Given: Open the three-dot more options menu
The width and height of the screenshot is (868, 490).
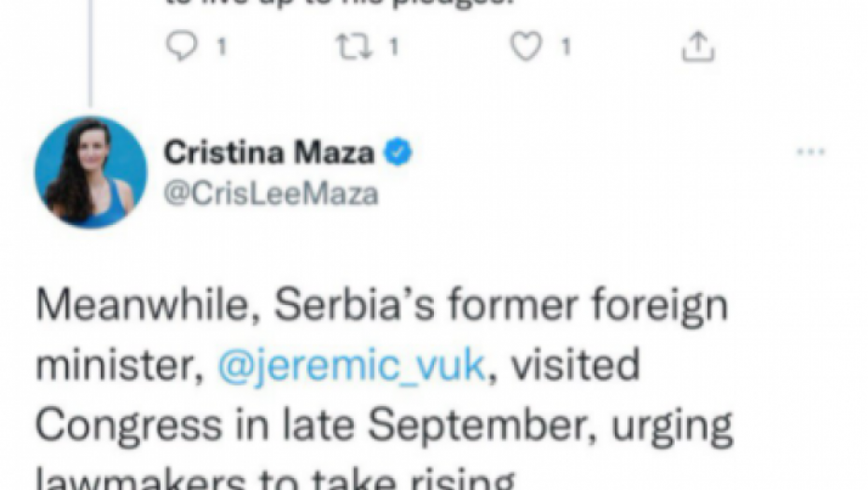Looking at the screenshot, I should (808, 153).
